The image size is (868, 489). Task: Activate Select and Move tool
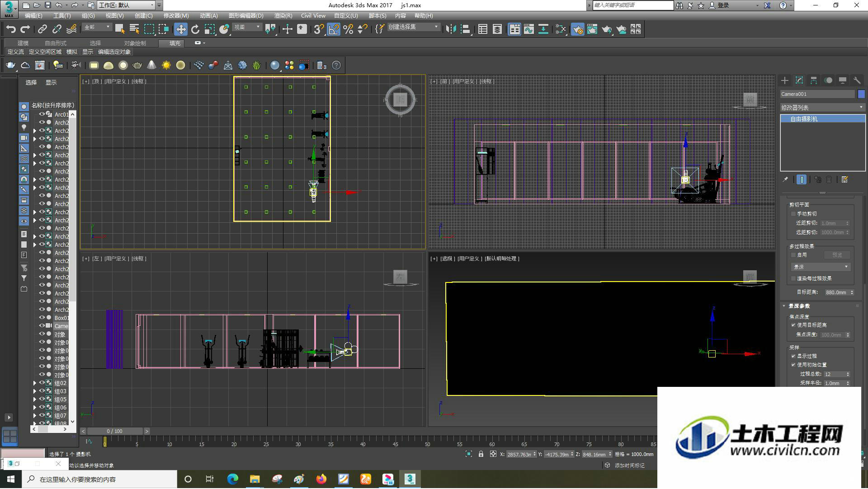point(181,29)
